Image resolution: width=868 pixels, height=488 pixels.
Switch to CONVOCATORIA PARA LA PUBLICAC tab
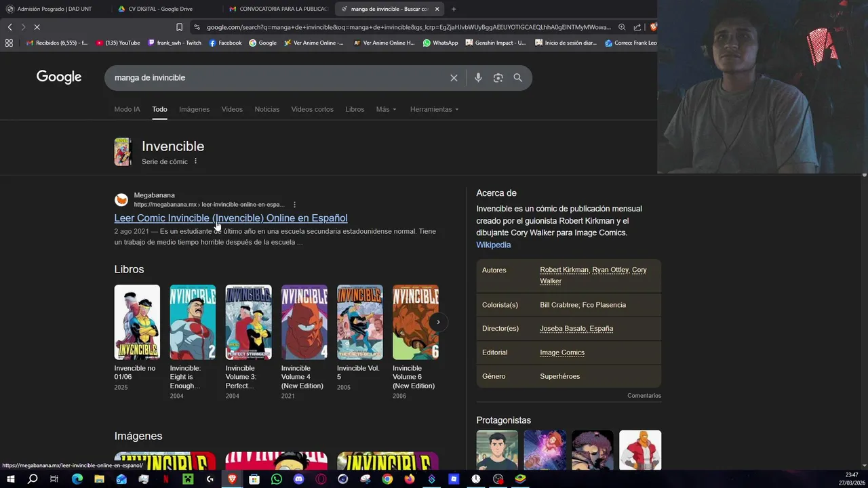[x=278, y=9]
